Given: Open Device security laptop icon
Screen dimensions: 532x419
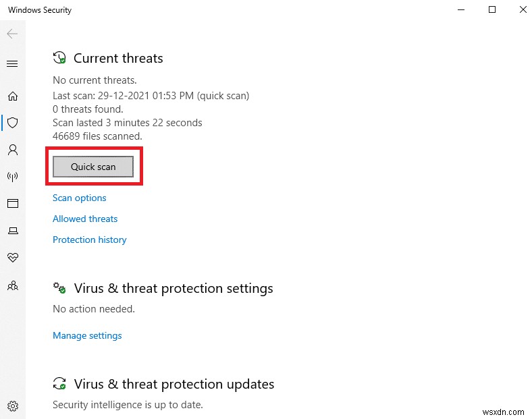Looking at the screenshot, I should tap(12, 231).
